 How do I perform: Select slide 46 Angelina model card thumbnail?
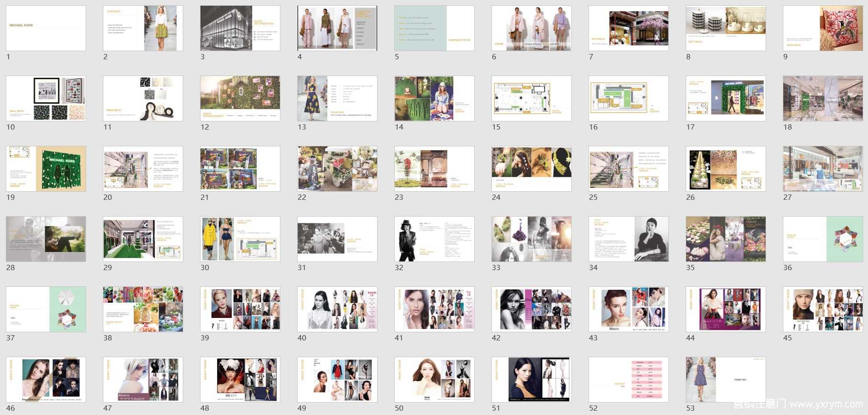[46, 380]
